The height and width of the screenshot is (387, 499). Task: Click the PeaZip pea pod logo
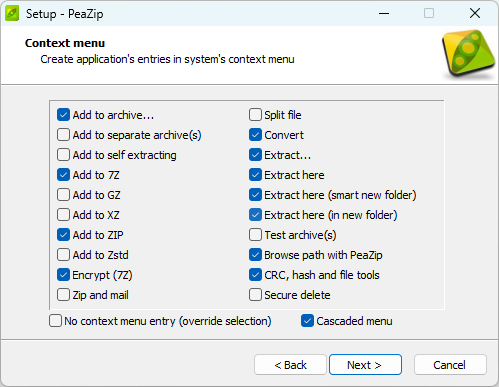(469, 53)
